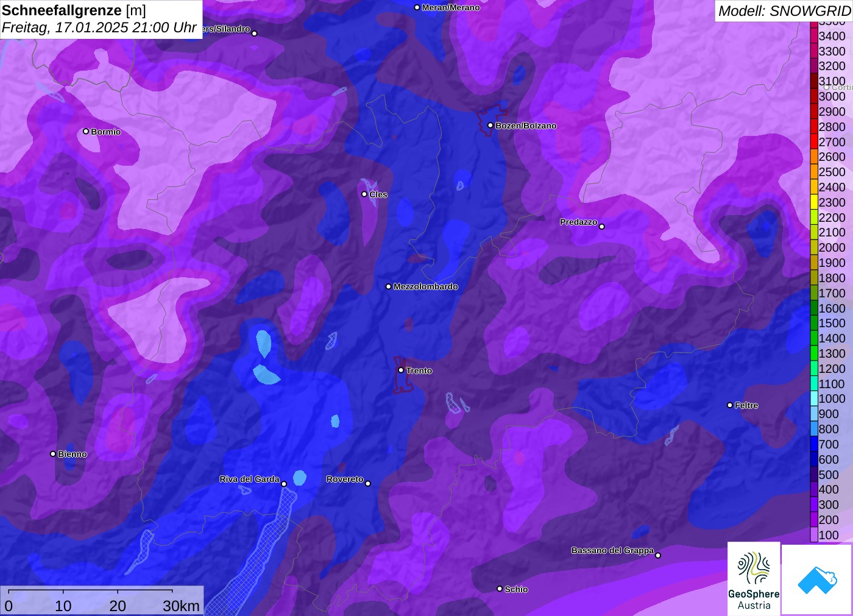This screenshot has height=616, width=853.
Task: Pick the 1000 m legend color swatch
Action: point(814,398)
